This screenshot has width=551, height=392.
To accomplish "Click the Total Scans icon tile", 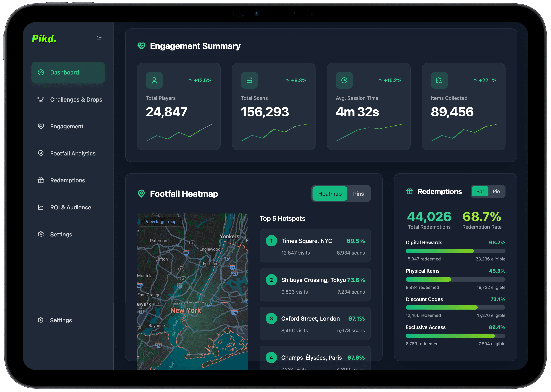I will click(x=249, y=80).
